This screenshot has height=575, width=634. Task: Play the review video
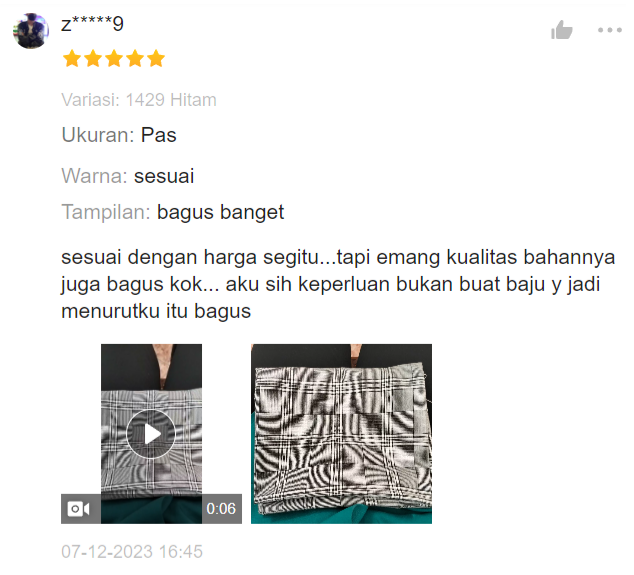tap(151, 434)
